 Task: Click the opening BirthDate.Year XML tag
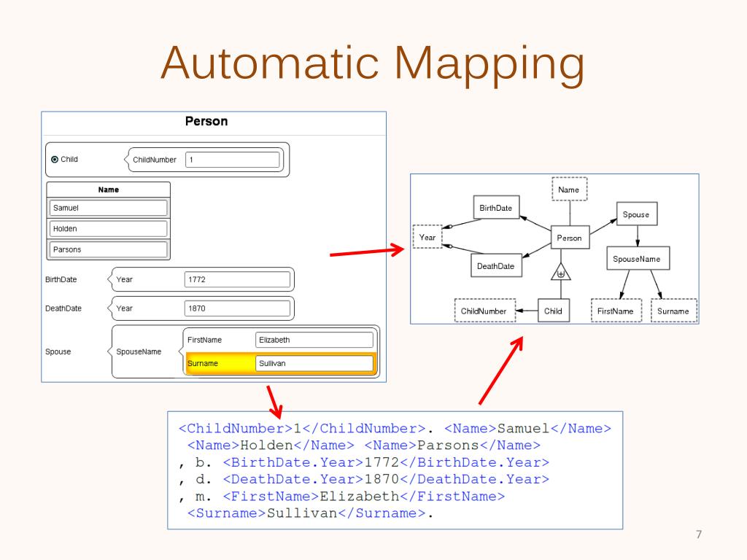tap(293, 462)
